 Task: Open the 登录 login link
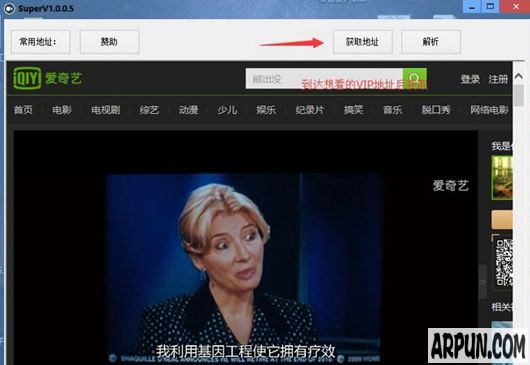coord(470,79)
